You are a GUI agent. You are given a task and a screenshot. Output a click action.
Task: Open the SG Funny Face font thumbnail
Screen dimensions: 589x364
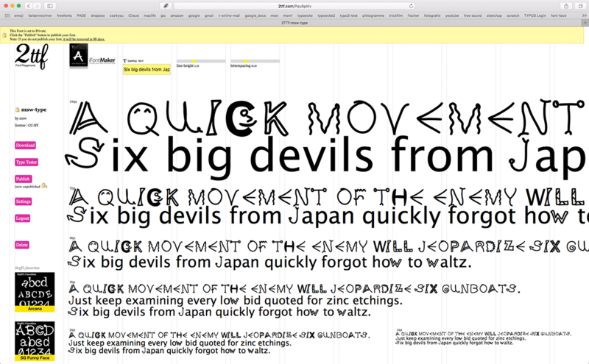(35, 340)
